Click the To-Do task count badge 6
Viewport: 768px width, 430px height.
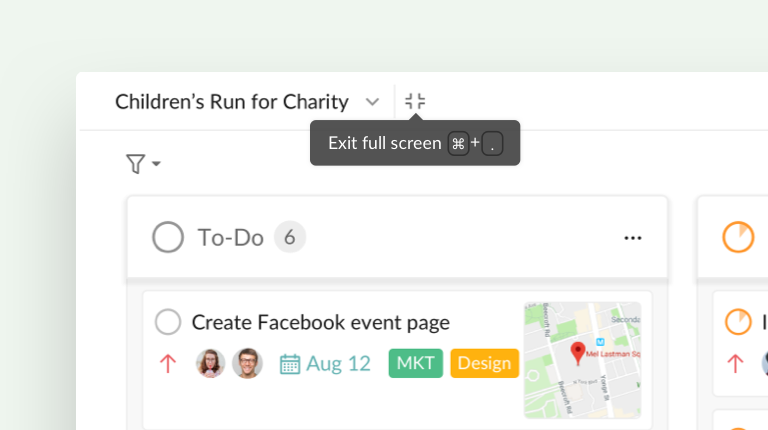290,237
